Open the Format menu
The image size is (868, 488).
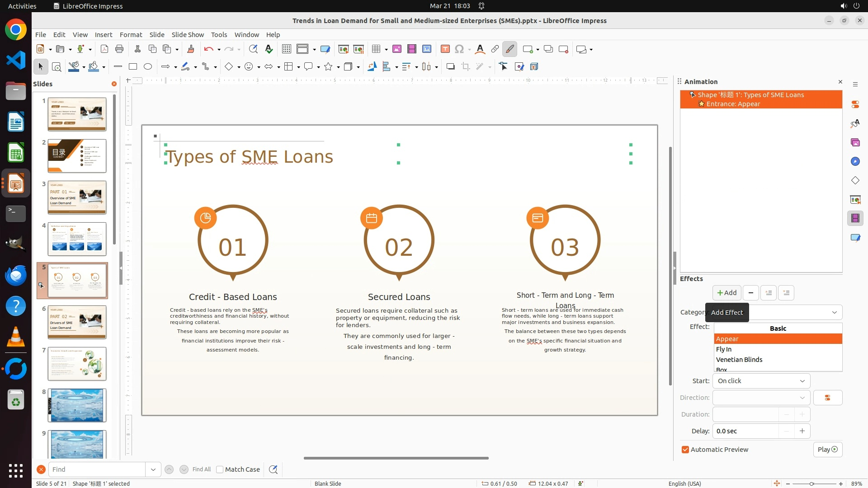click(131, 35)
